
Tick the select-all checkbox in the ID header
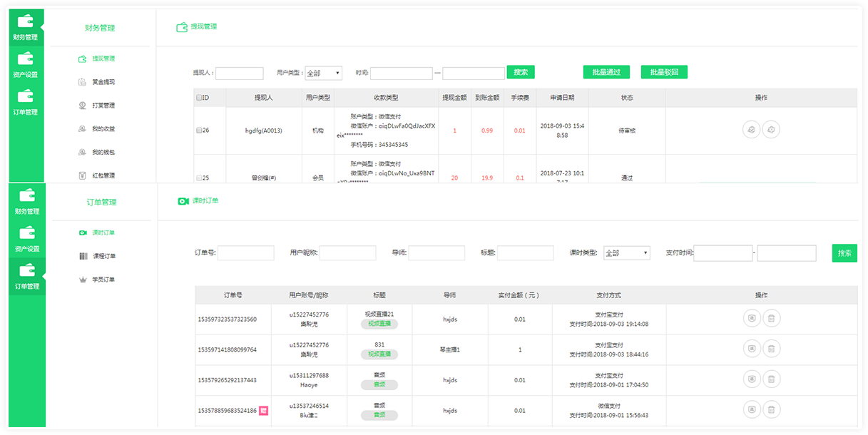point(199,98)
